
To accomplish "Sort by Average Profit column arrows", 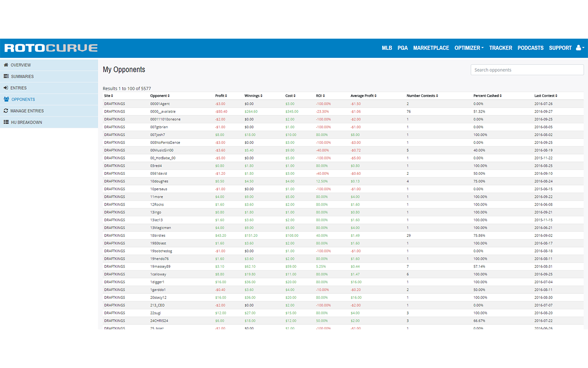I will coord(375,96).
